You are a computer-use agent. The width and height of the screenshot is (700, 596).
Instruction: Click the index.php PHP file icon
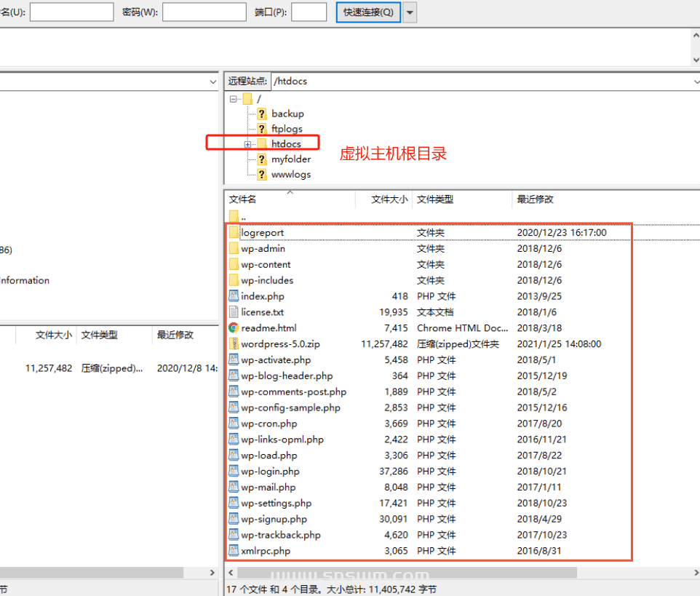pos(234,296)
